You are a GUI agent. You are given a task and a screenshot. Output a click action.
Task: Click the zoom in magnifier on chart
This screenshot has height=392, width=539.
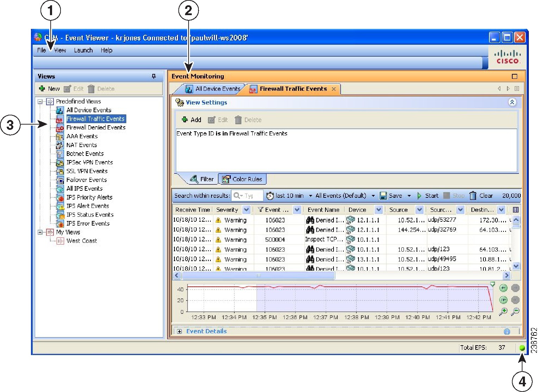503,311
